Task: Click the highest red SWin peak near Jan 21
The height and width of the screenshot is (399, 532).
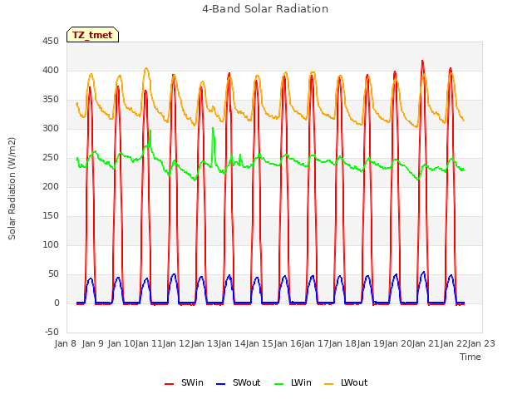Action: [422, 62]
